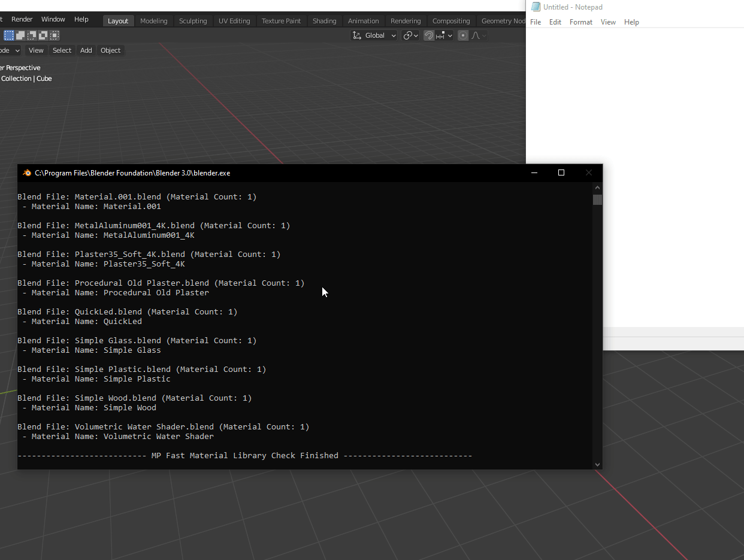Open the 3D viewport View menu
The image size is (744, 560).
pos(36,50)
